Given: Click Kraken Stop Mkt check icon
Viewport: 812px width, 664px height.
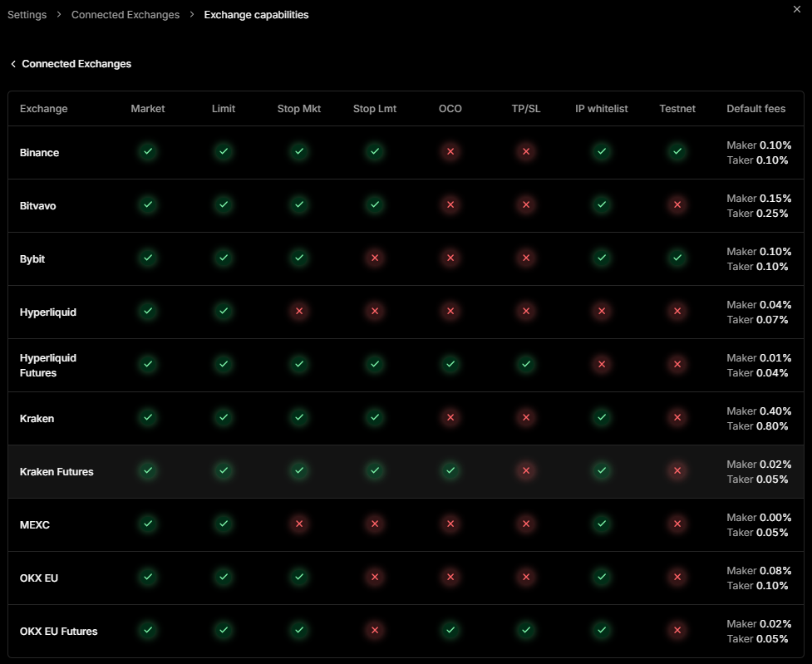Looking at the screenshot, I should (299, 417).
